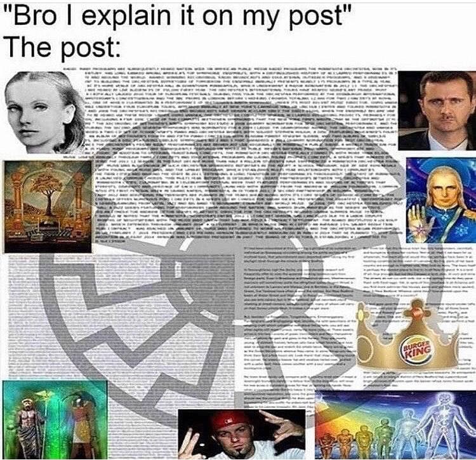This screenshot has width=476, height=460.
Task: Open the black-and-white portrait of a woman
Action: pyautogui.click(x=44, y=112)
